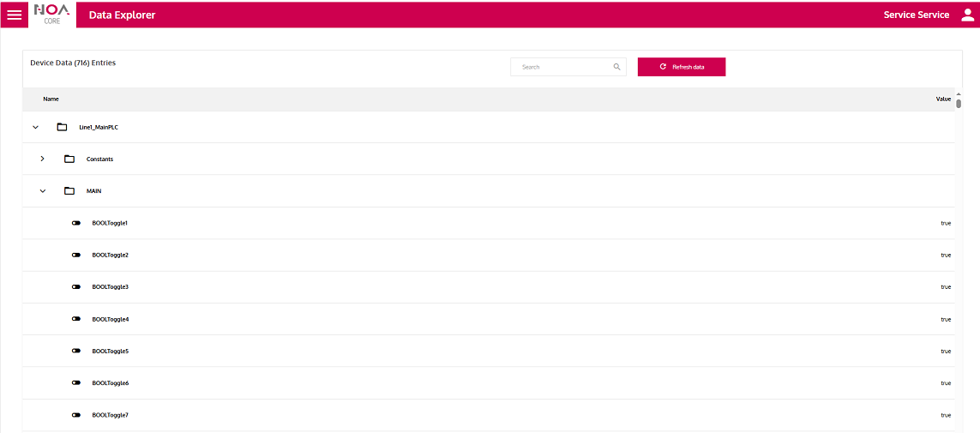Viewport: 980px width, 433px height.
Task: Select the BOOLToggle4 entry name
Action: pyautogui.click(x=110, y=319)
